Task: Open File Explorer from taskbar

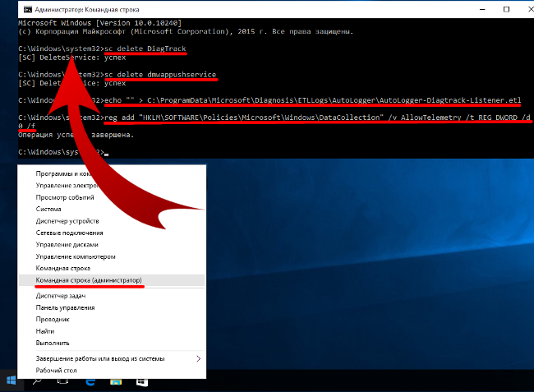Action: click(x=116, y=382)
